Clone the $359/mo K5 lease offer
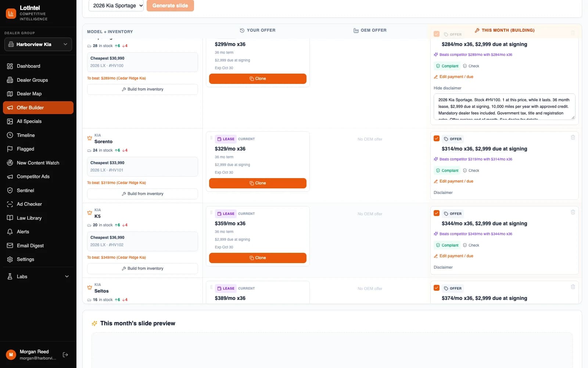 [258, 258]
